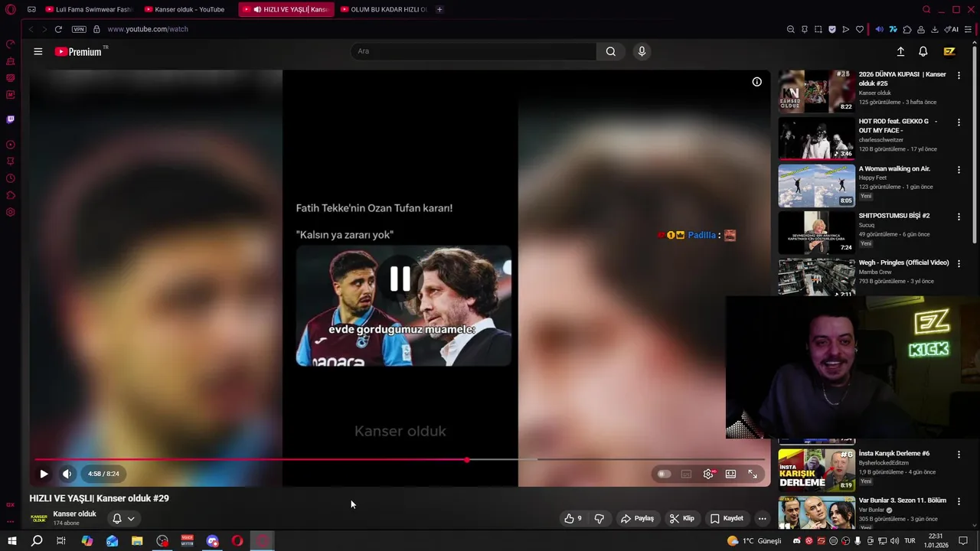980x551 pixels.
Task: Open Kanser olduk channel name link
Action: pos(74,514)
